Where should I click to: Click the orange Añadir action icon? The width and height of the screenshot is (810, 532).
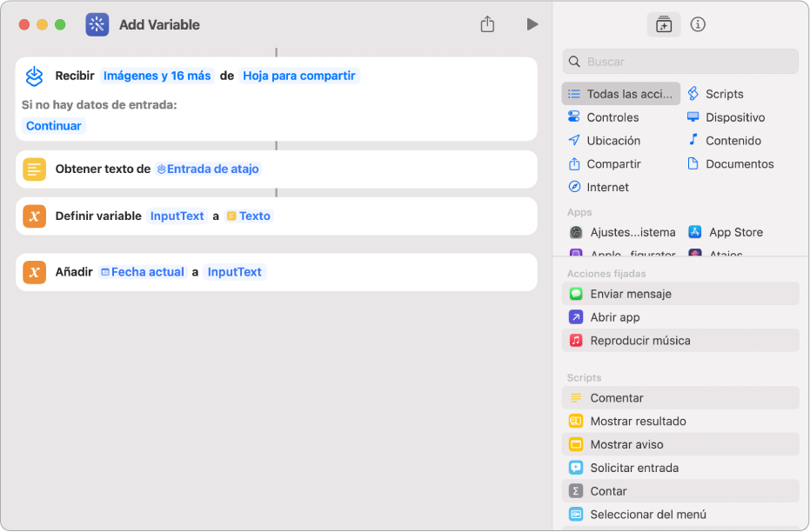[34, 272]
